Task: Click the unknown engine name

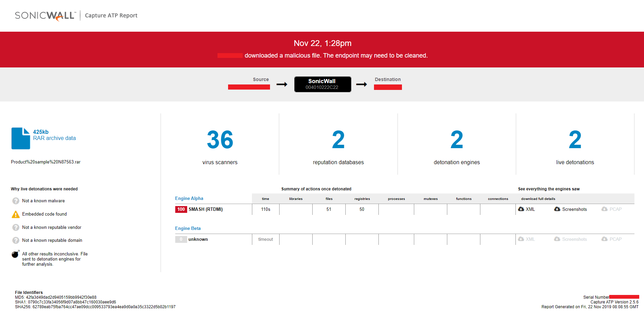Action: coord(198,239)
